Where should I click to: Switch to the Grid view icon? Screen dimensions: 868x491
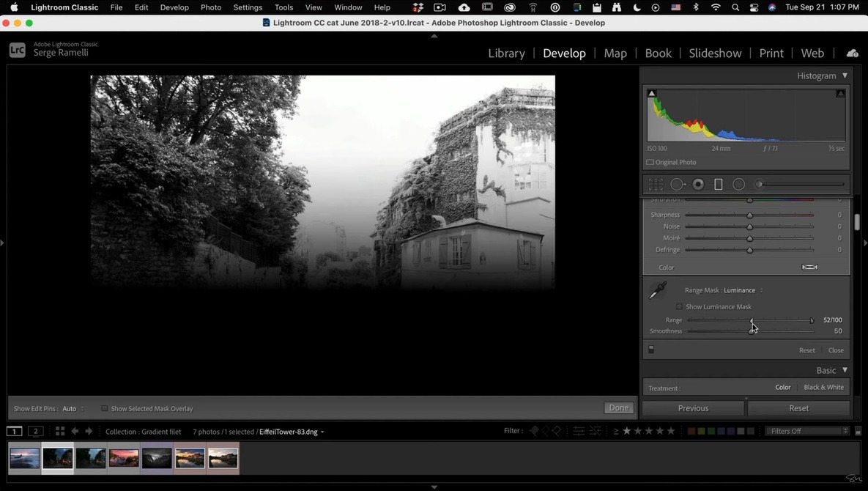pyautogui.click(x=60, y=431)
